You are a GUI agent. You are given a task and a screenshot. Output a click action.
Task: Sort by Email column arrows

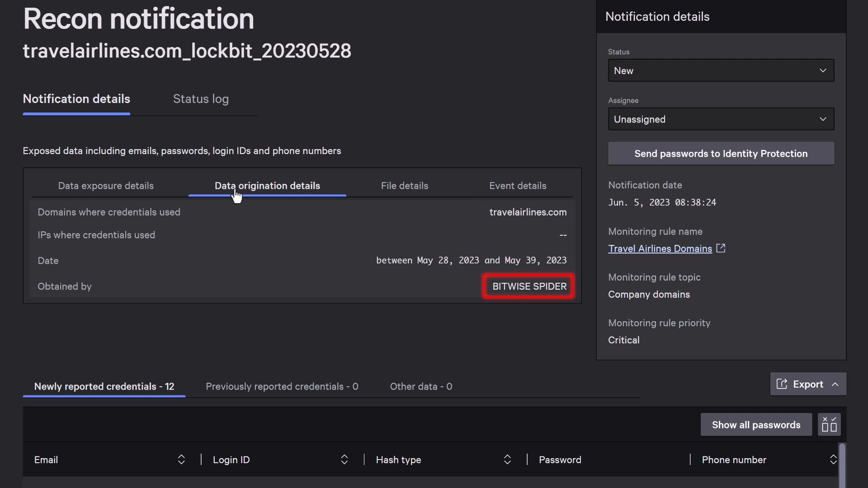click(x=181, y=460)
